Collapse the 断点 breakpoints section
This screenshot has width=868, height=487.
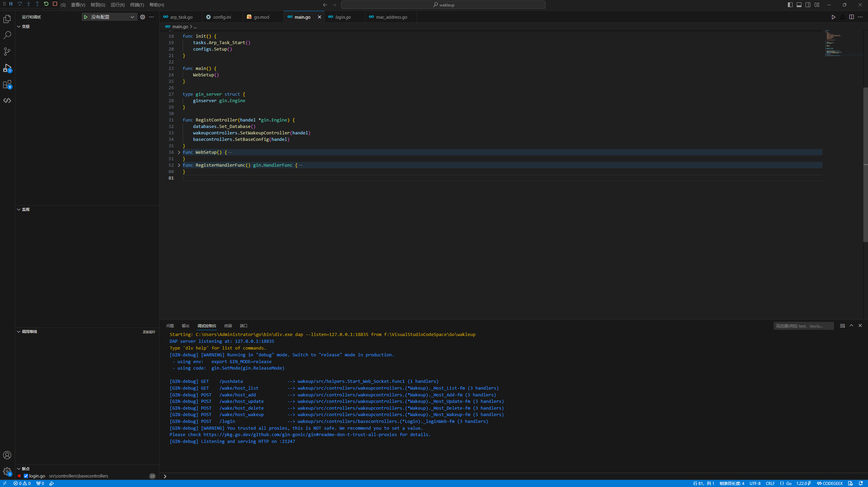[x=19, y=469]
